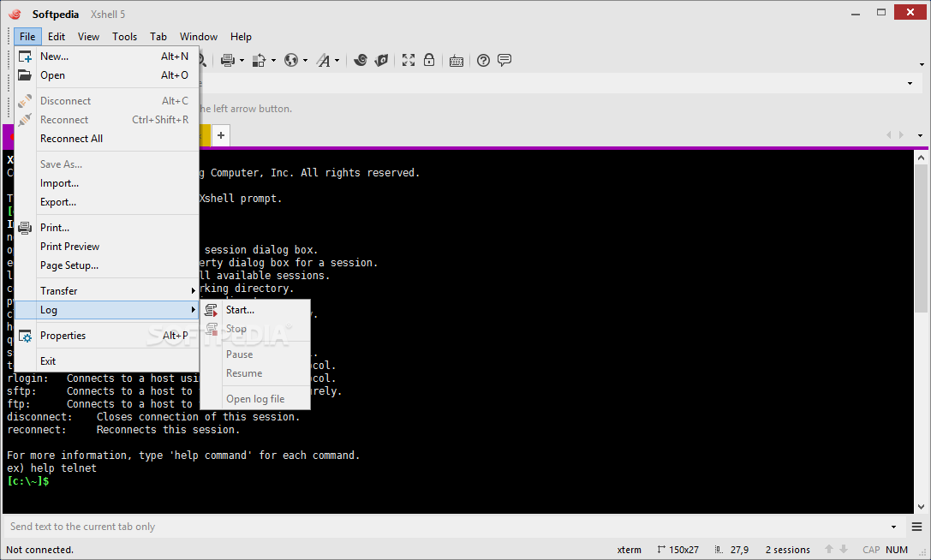Click the 150x27 terminal size indicator

[x=677, y=550]
